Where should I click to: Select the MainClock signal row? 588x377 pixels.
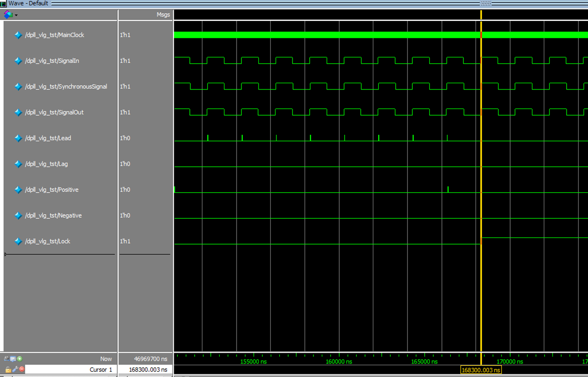coord(54,35)
